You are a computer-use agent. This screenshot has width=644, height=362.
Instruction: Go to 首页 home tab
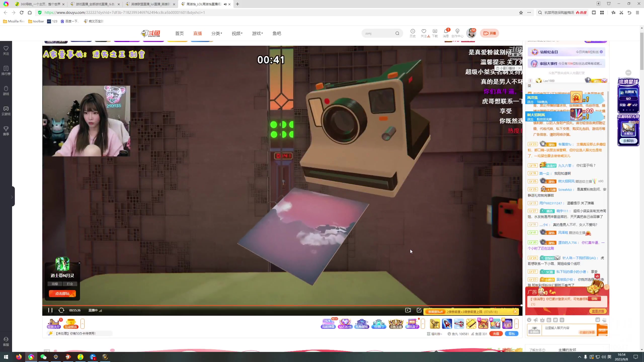(179, 33)
